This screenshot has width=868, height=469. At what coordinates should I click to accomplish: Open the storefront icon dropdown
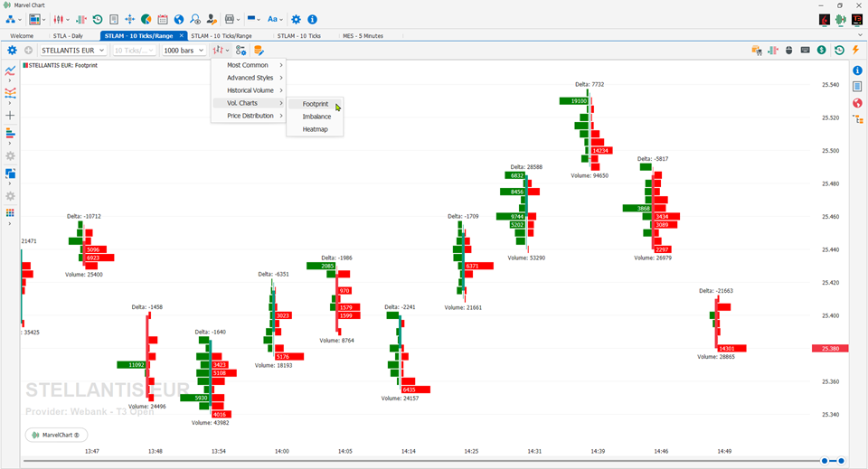[230, 19]
